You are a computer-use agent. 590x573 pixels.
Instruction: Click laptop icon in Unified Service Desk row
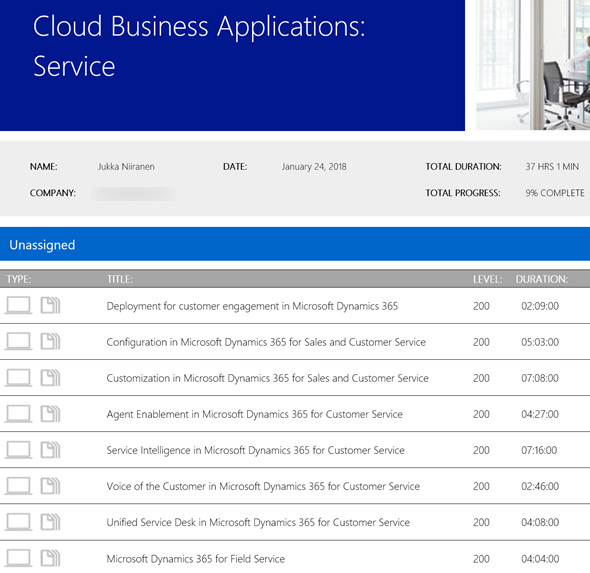(x=18, y=522)
